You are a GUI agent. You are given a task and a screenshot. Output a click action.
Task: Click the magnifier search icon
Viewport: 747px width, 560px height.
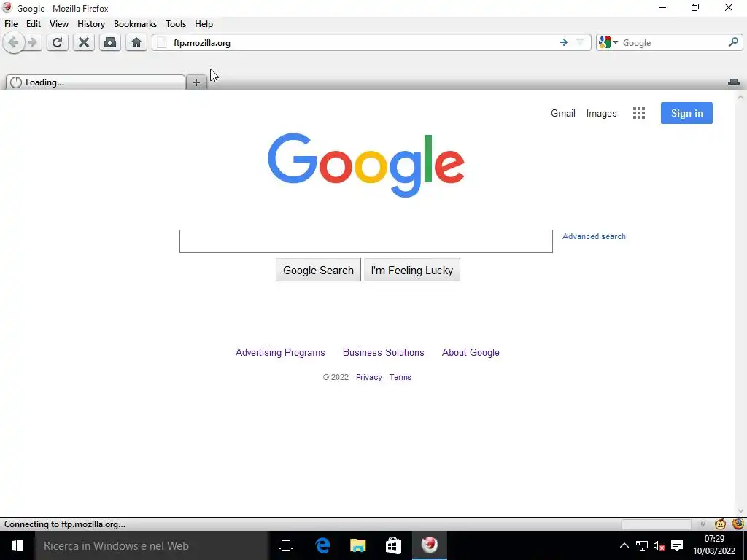click(x=734, y=42)
